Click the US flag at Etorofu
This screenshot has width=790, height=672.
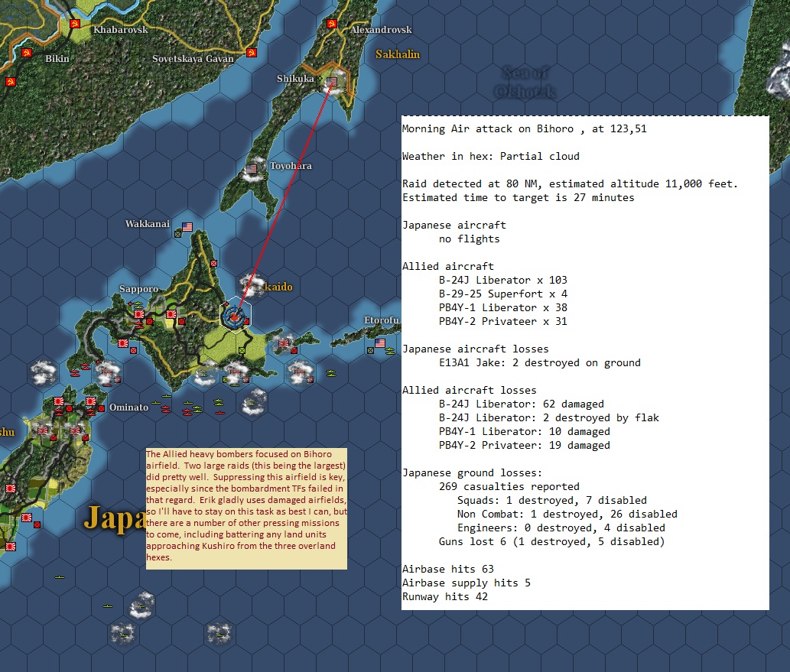pyautogui.click(x=380, y=343)
